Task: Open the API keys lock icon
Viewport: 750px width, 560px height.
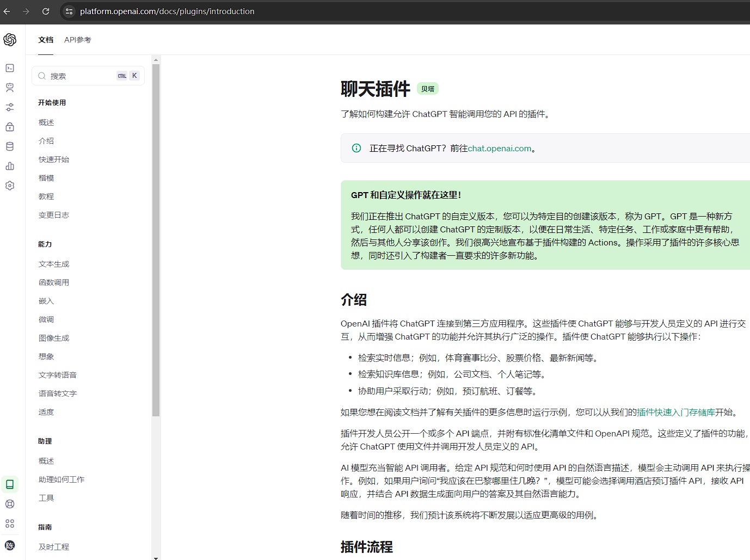Action: click(x=10, y=127)
